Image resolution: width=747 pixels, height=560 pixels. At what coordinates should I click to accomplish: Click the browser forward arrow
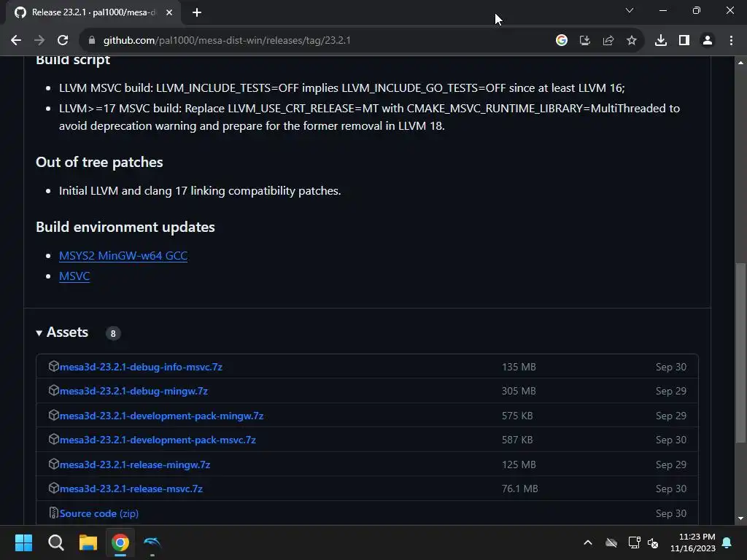click(39, 41)
